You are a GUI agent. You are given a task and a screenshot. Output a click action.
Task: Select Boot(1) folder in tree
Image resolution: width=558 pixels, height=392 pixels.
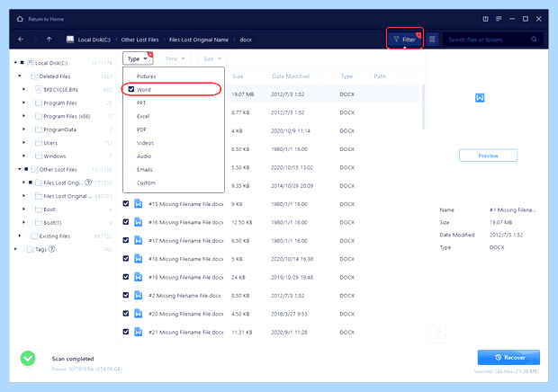pos(52,222)
